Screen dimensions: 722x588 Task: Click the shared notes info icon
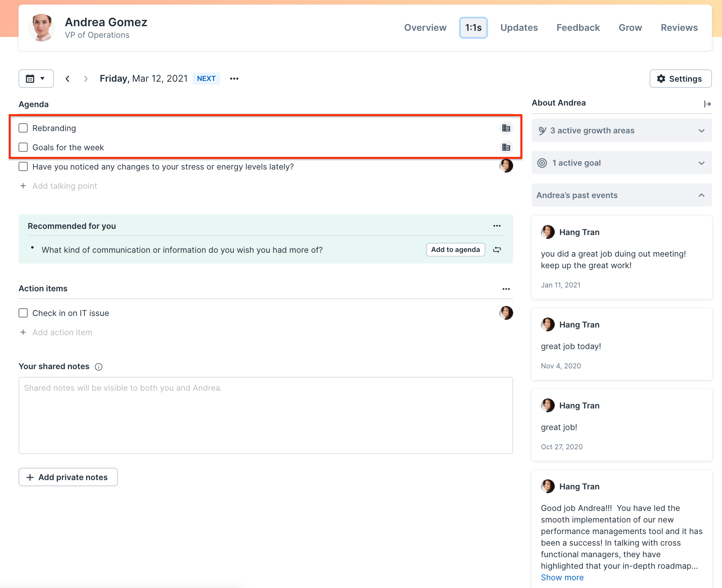pos(99,367)
